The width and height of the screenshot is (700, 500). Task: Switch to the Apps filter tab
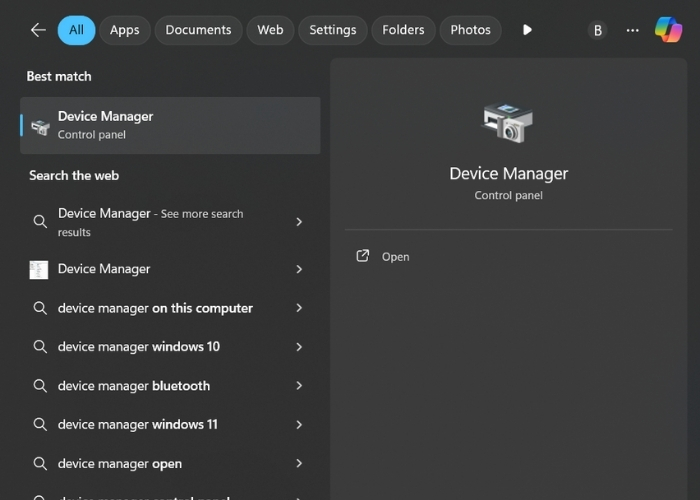coord(125,30)
